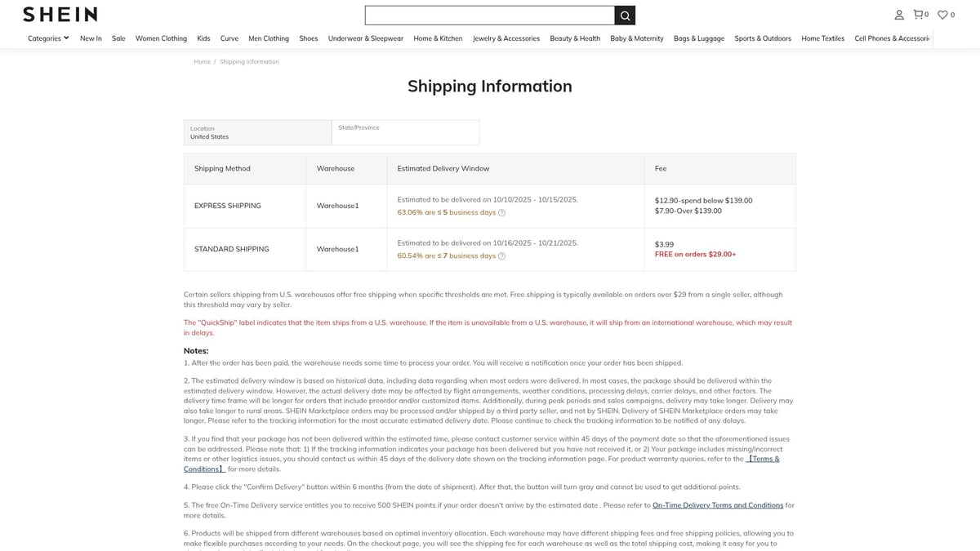Expand the Categories dropdown
Image resolution: width=980 pixels, height=551 pixels.
coord(47,38)
